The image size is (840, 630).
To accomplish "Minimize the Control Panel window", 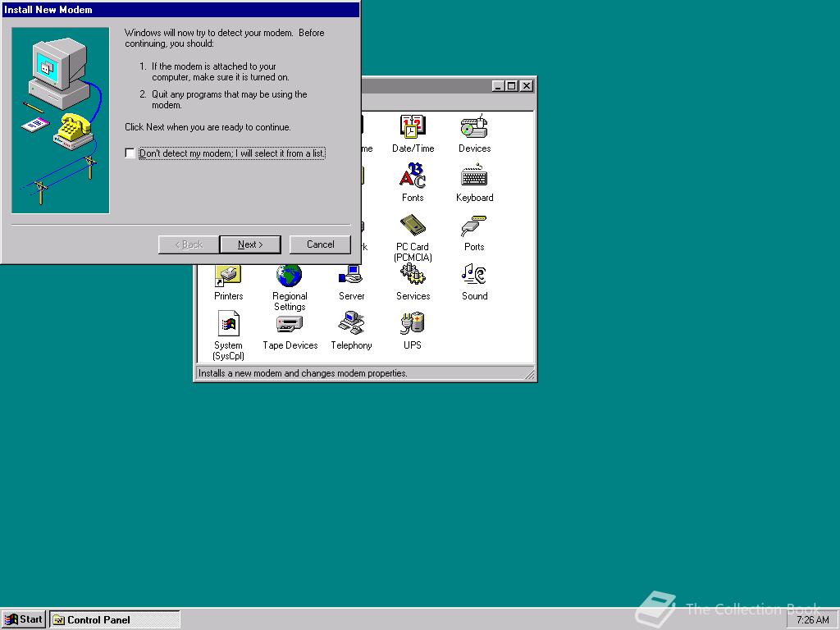I will pyautogui.click(x=498, y=85).
